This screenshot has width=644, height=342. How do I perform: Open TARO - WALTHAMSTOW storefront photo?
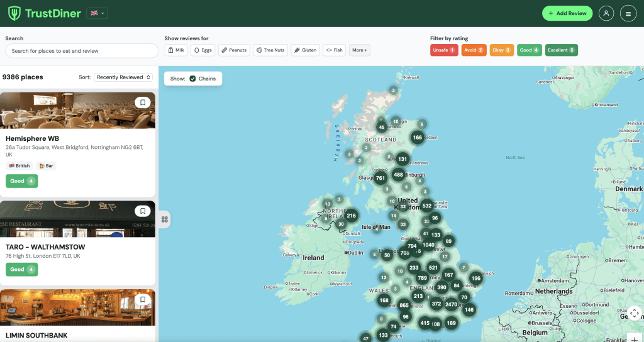(77, 219)
